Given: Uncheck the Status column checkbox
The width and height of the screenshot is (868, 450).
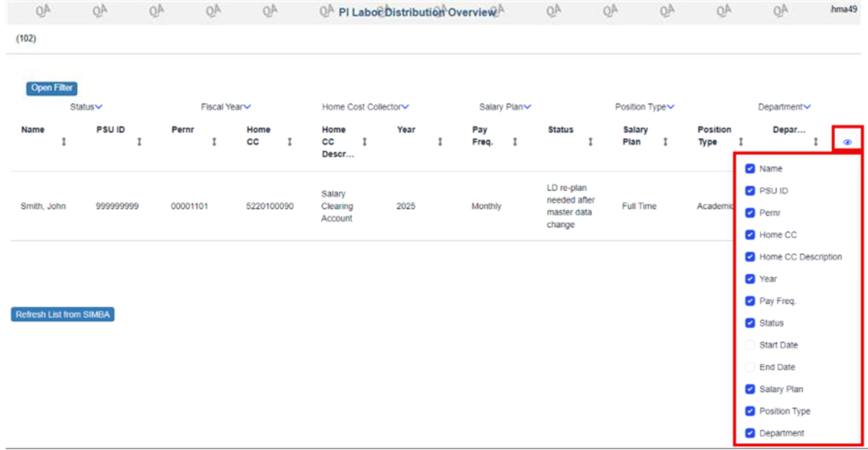Looking at the screenshot, I should pos(750,323).
